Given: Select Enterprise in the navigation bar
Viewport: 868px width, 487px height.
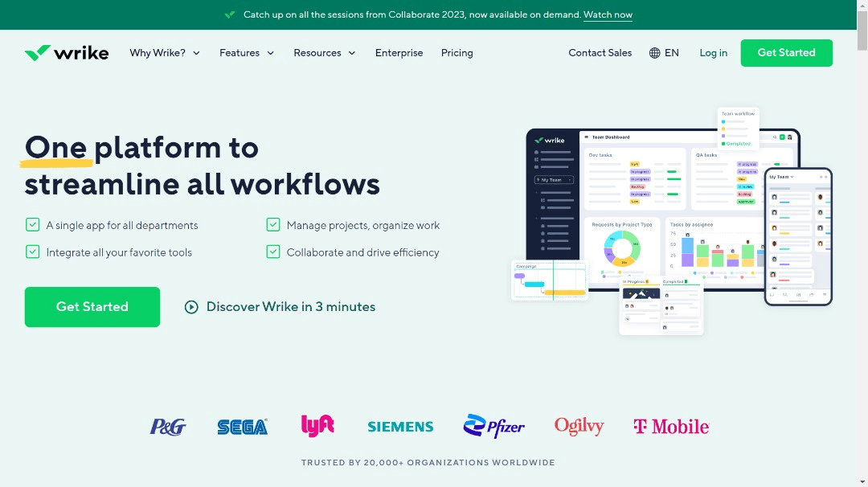Looking at the screenshot, I should 399,52.
